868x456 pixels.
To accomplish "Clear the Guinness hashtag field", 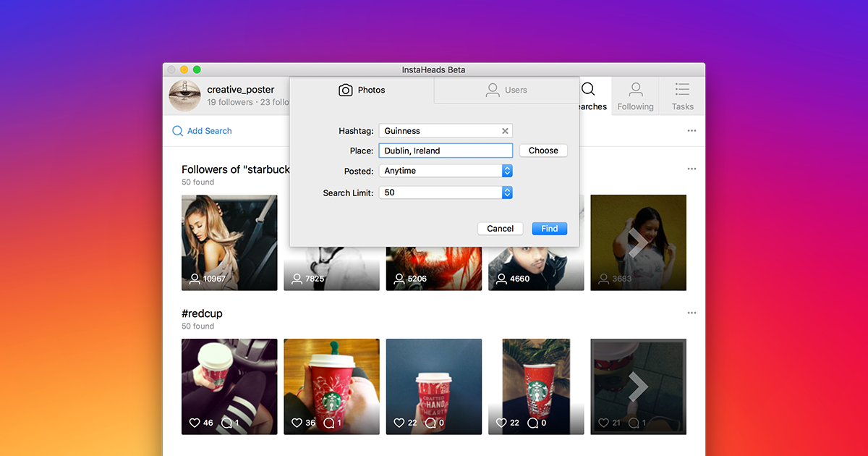I will click(x=505, y=131).
